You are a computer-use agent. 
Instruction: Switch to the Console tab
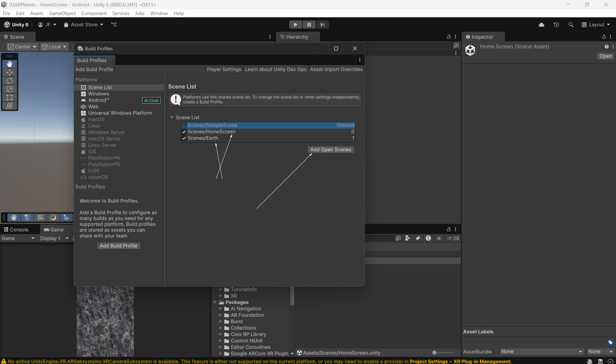pyautogui.click(x=16, y=230)
